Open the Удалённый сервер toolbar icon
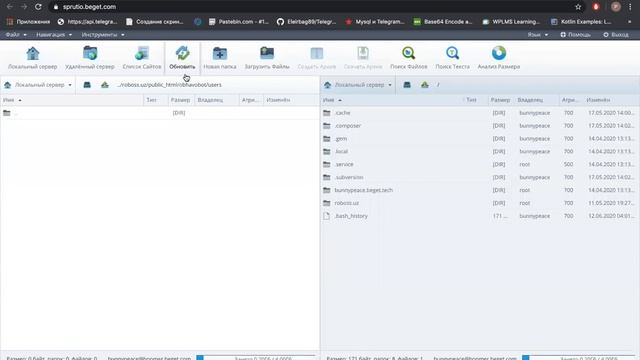The height and width of the screenshot is (360, 640). (90, 58)
